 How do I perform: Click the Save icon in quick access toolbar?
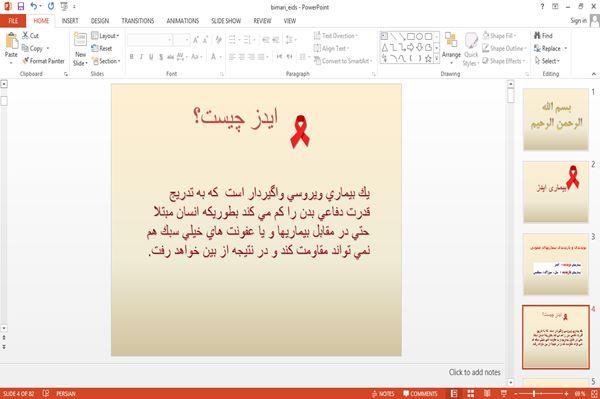tap(21, 6)
